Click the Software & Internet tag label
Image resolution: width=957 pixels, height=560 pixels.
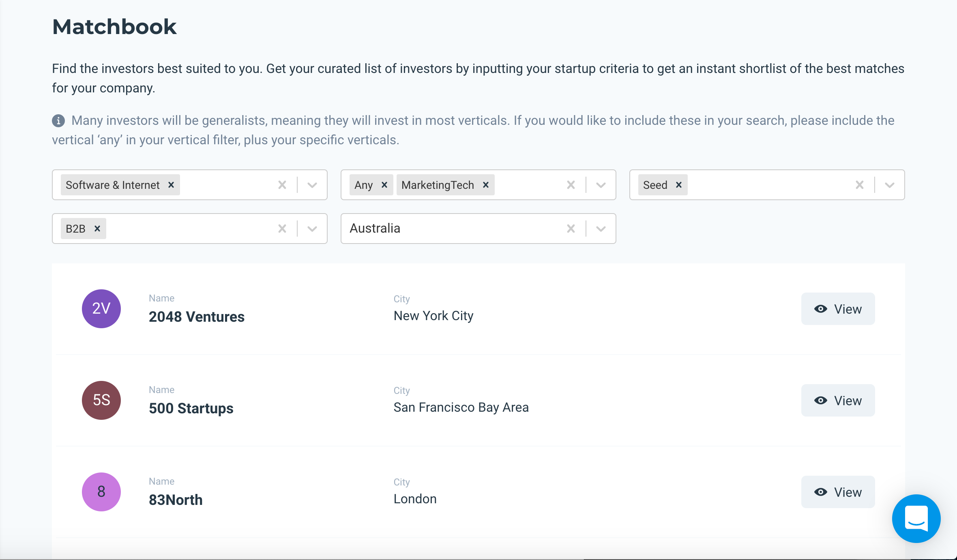[113, 185]
